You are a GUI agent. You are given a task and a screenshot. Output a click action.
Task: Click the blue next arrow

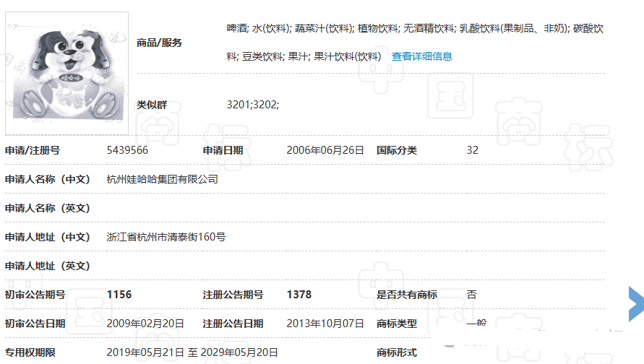click(x=636, y=303)
